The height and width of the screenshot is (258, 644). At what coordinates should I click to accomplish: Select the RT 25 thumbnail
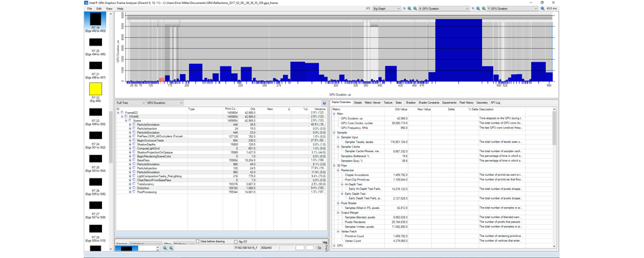pyautogui.click(x=95, y=158)
